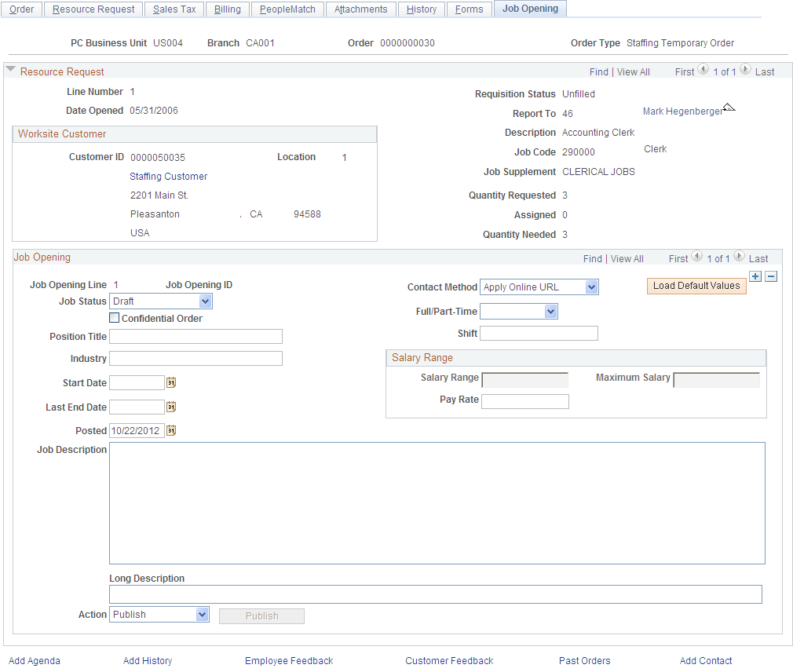Focus the Pay Rate field
The image size is (793, 672).
pos(525,401)
